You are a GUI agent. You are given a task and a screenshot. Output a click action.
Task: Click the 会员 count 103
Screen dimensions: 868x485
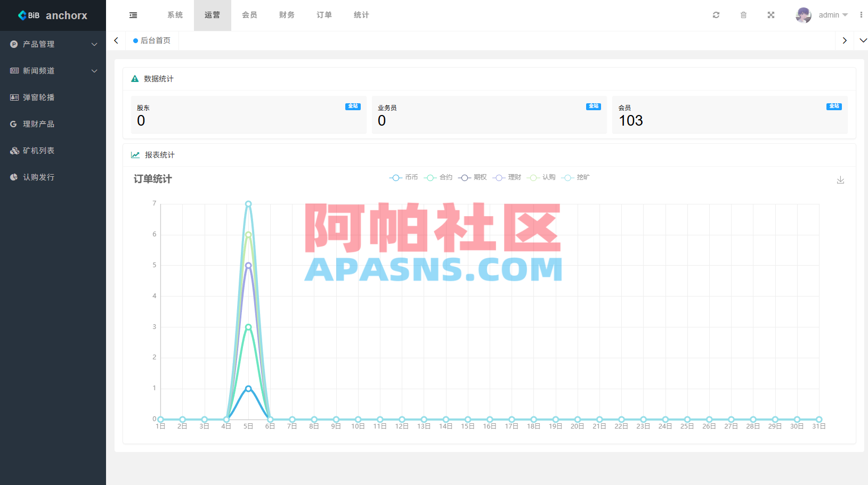(x=631, y=121)
